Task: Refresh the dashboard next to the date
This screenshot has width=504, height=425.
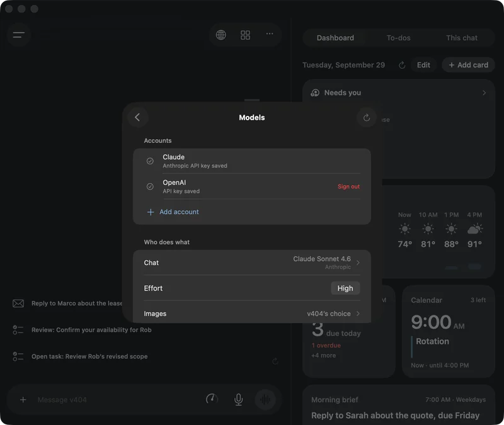Action: coord(402,65)
